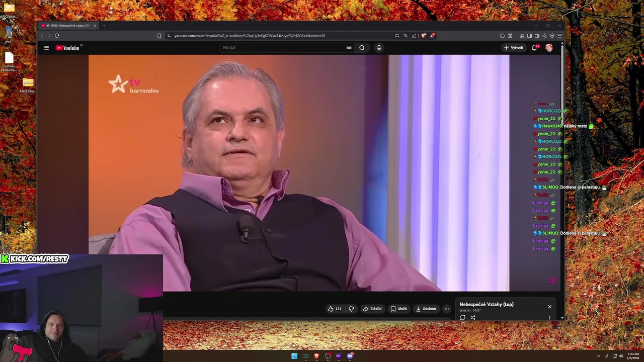Share this page icon in address bar
Screen dimensions: 644x362
click(x=414, y=36)
